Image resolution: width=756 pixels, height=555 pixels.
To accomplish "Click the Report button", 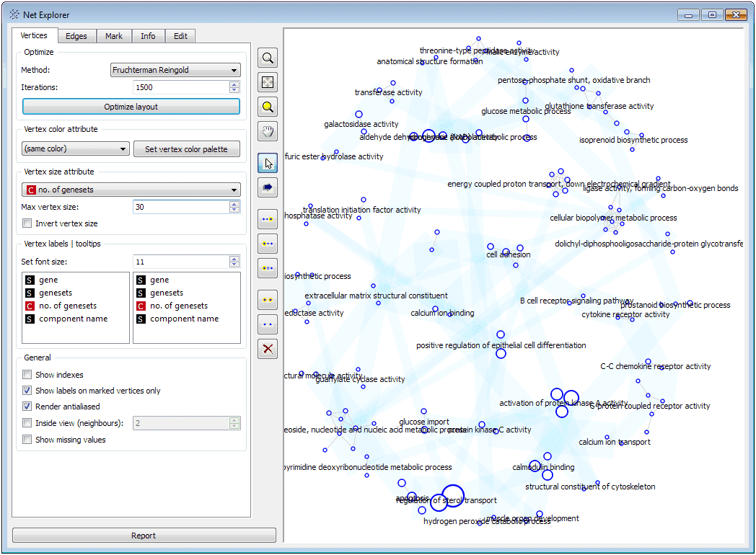I will (144, 535).
